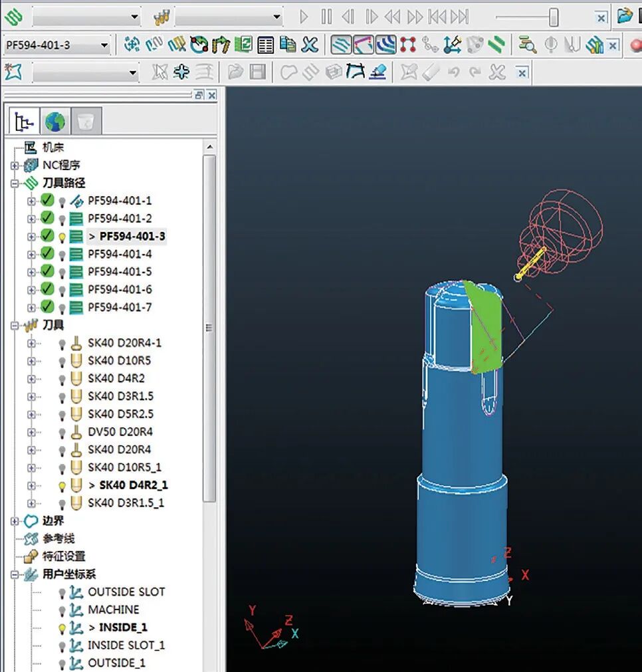Click the boundary model block icon
This screenshot has height=672, width=642.
click(334, 72)
